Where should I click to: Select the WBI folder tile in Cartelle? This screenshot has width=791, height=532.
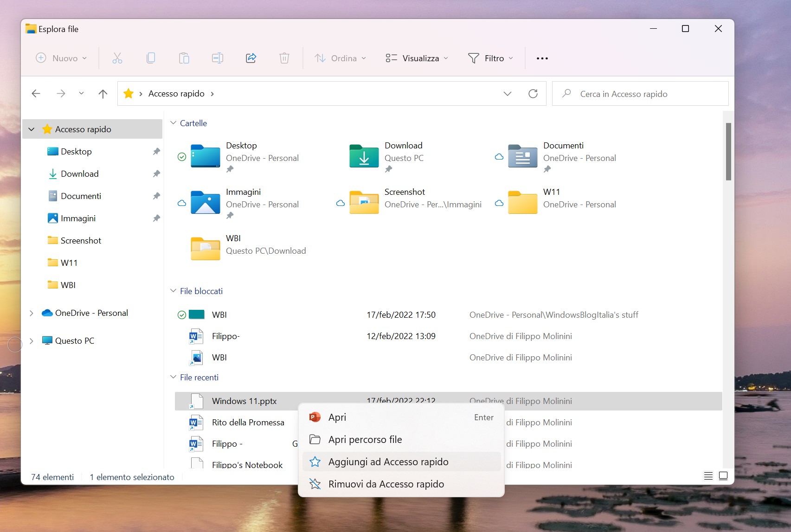(x=205, y=249)
